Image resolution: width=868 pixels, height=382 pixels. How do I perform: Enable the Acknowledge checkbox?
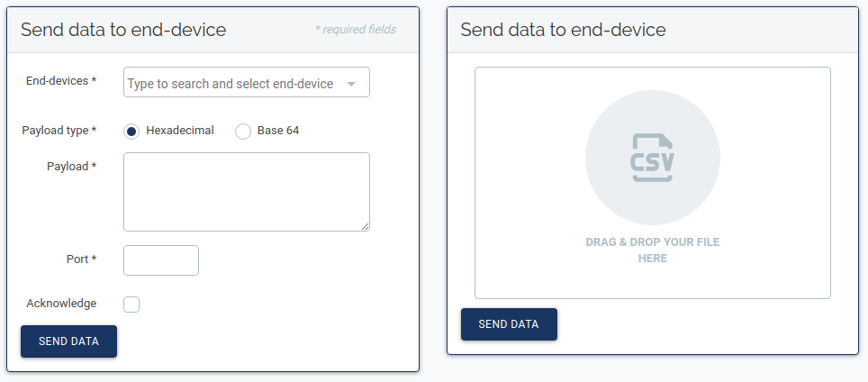(x=131, y=305)
